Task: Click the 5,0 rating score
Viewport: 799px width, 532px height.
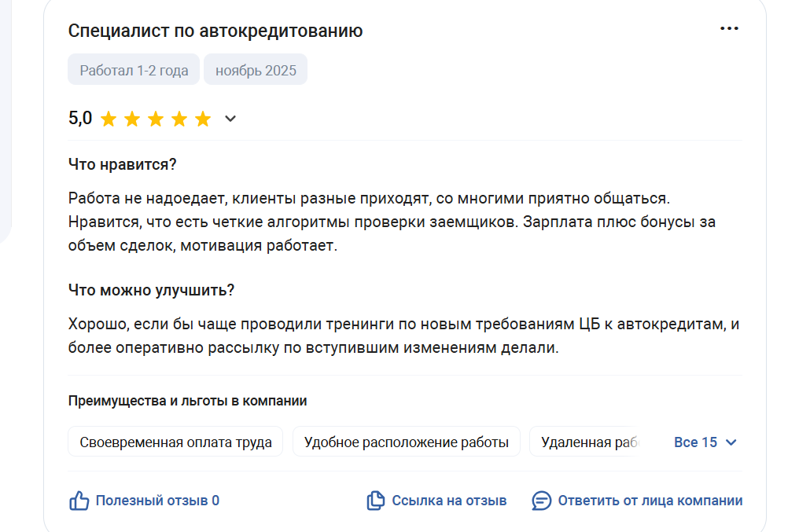Action: tap(80, 119)
